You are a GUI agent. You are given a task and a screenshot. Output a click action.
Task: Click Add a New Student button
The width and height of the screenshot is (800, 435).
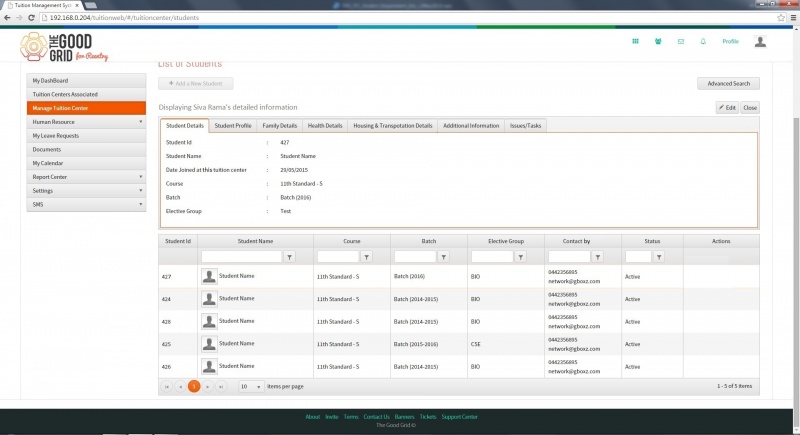coord(195,84)
